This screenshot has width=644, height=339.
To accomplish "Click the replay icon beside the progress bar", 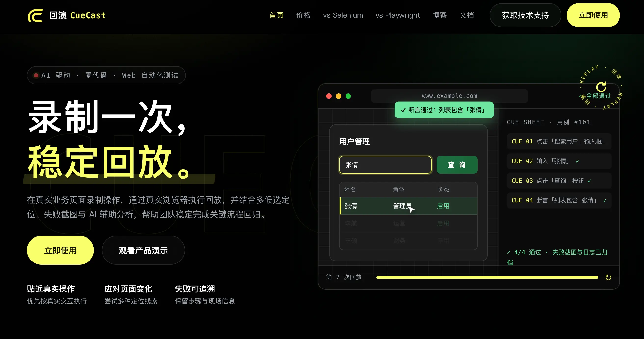I will [608, 277].
